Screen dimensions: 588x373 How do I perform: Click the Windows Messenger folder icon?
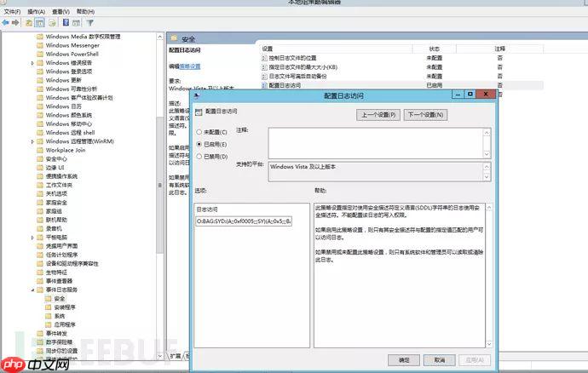pyautogui.click(x=40, y=45)
